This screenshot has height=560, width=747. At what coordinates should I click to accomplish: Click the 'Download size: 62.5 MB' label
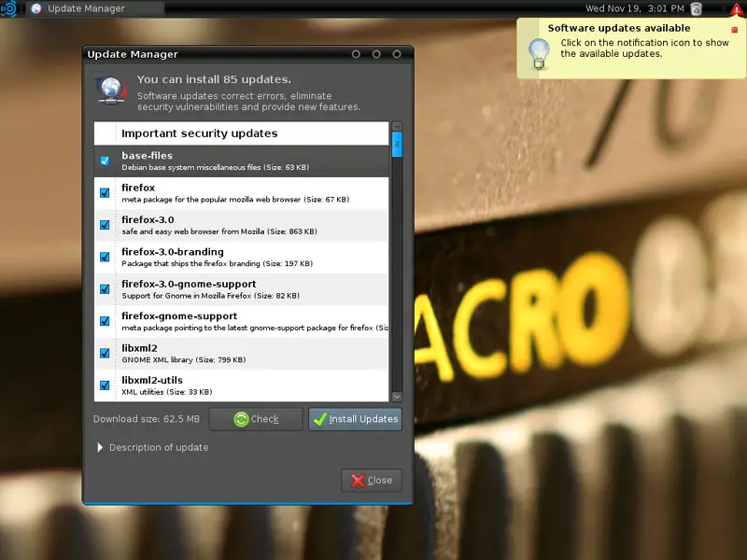pos(147,419)
